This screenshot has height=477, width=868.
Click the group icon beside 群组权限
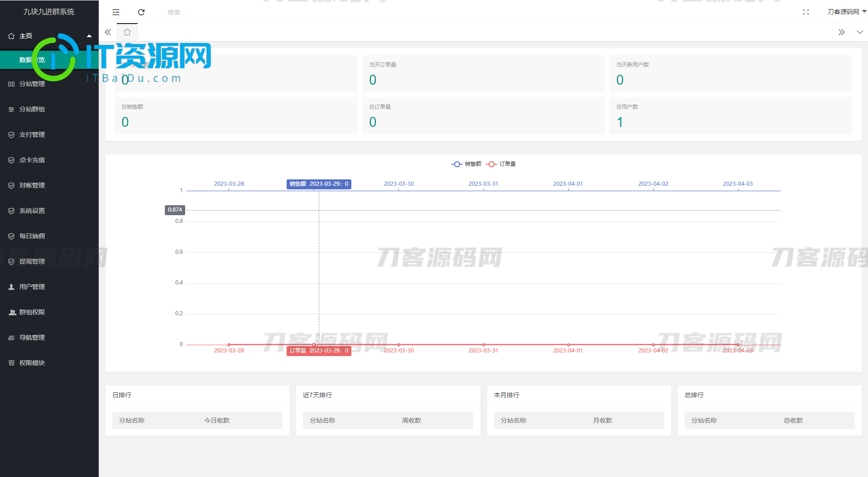[x=12, y=312]
